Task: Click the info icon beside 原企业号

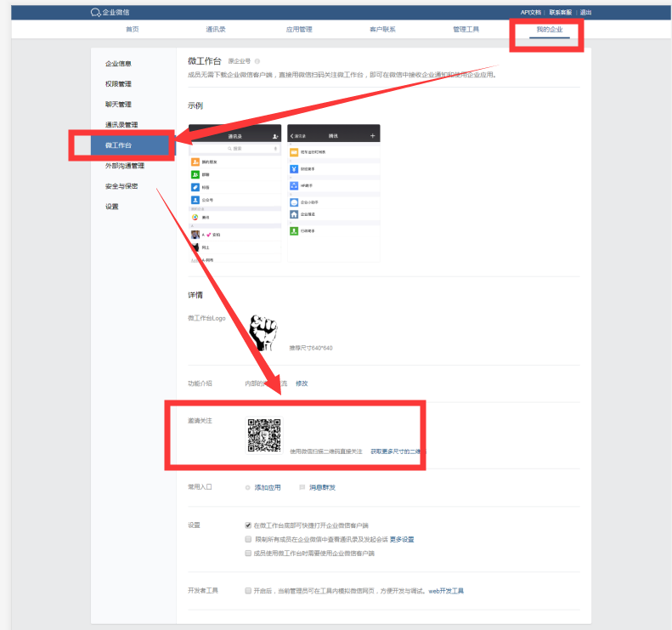Action: point(257,61)
